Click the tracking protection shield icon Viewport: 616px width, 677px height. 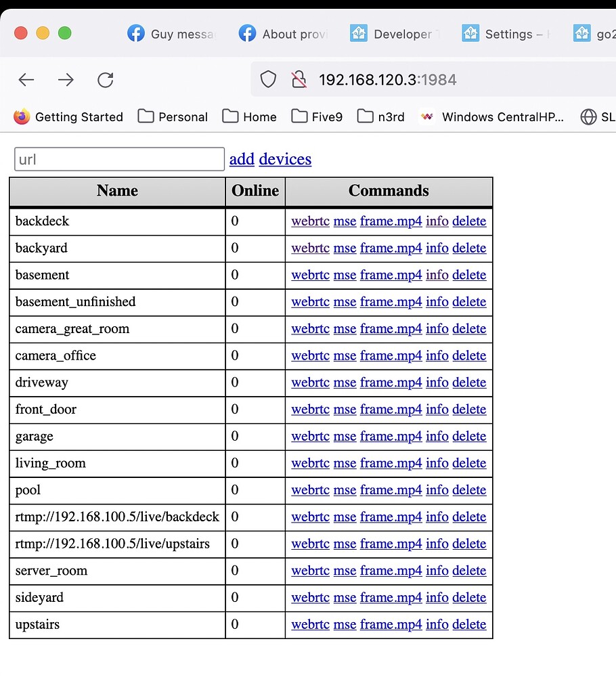pos(268,79)
